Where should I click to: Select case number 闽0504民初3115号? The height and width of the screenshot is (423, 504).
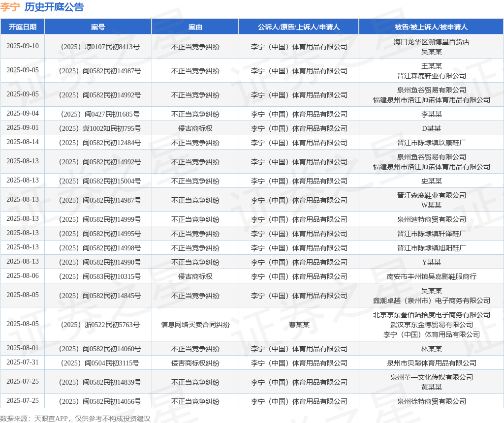click(x=100, y=363)
